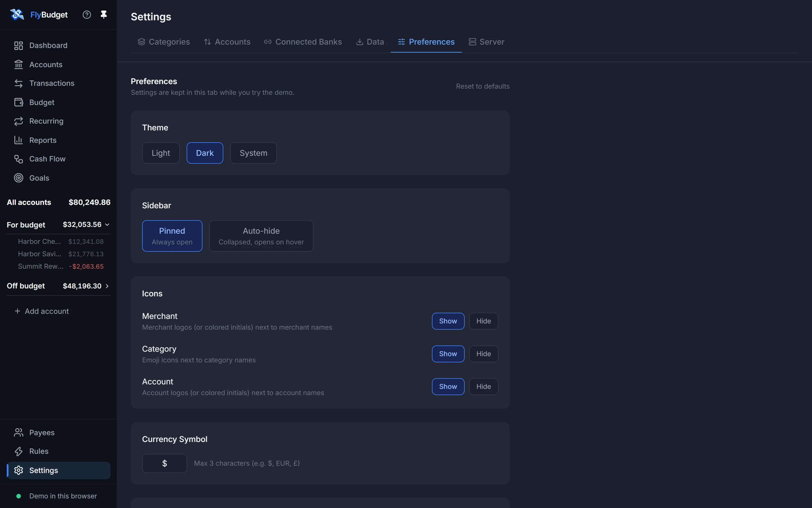Hide Account icons
Viewport: 812px width, 508px height.
point(484,387)
